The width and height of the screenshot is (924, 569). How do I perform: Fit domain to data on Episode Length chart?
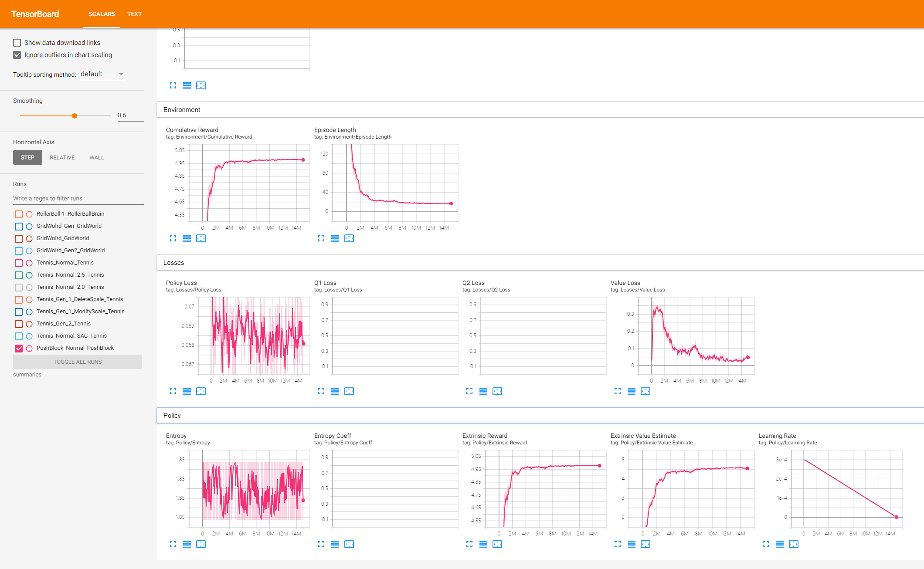pos(349,238)
